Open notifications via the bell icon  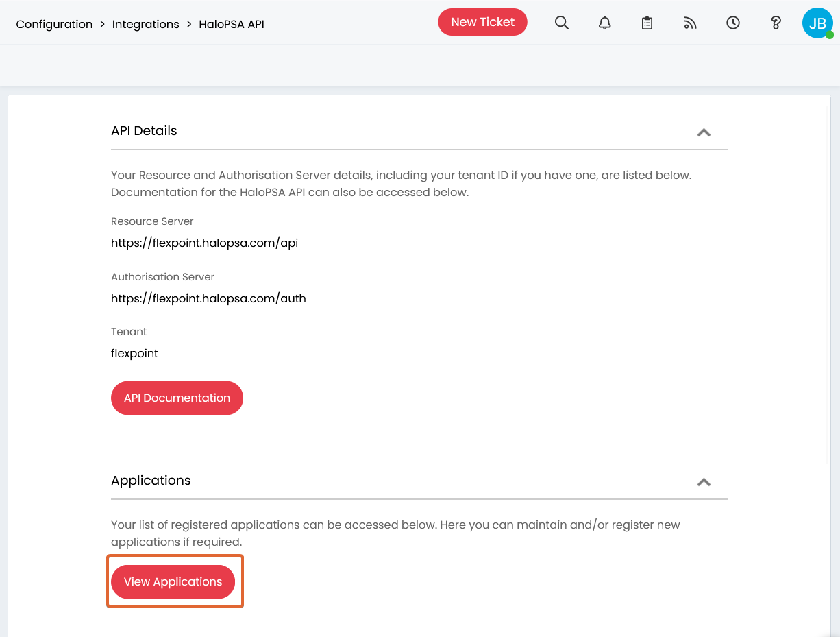[x=604, y=23]
